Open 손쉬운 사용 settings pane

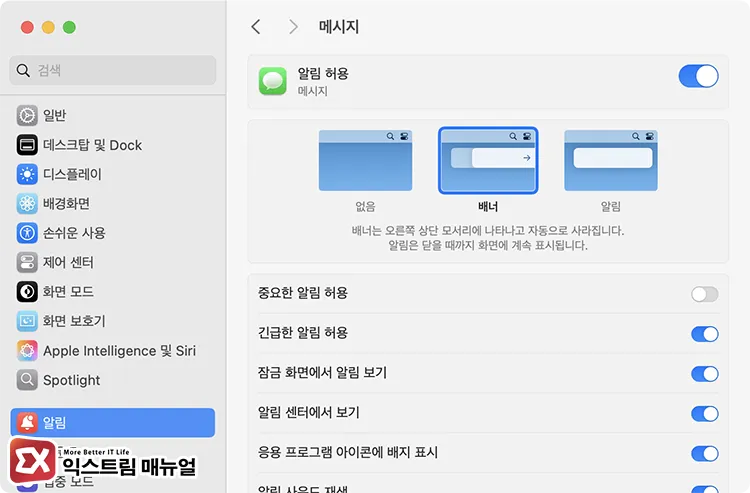tap(112, 233)
